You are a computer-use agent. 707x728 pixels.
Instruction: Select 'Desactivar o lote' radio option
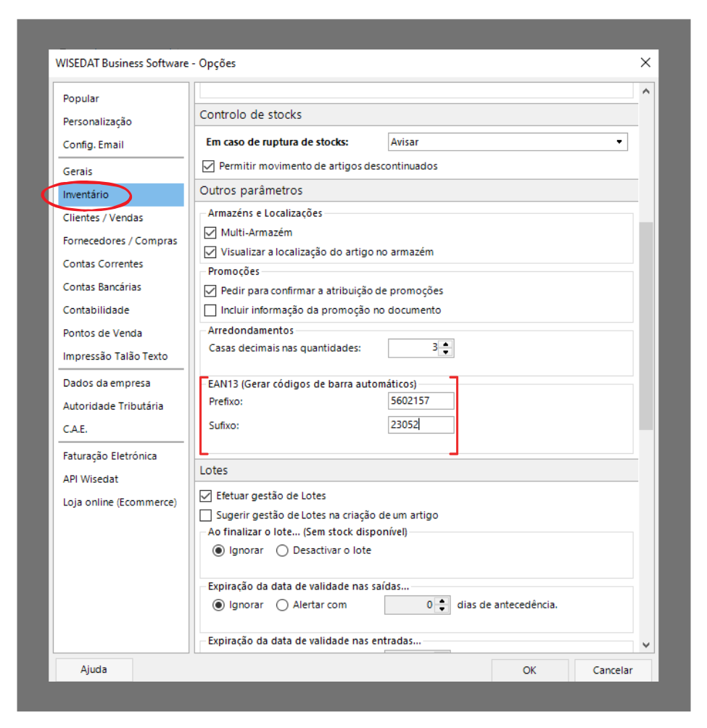282,550
